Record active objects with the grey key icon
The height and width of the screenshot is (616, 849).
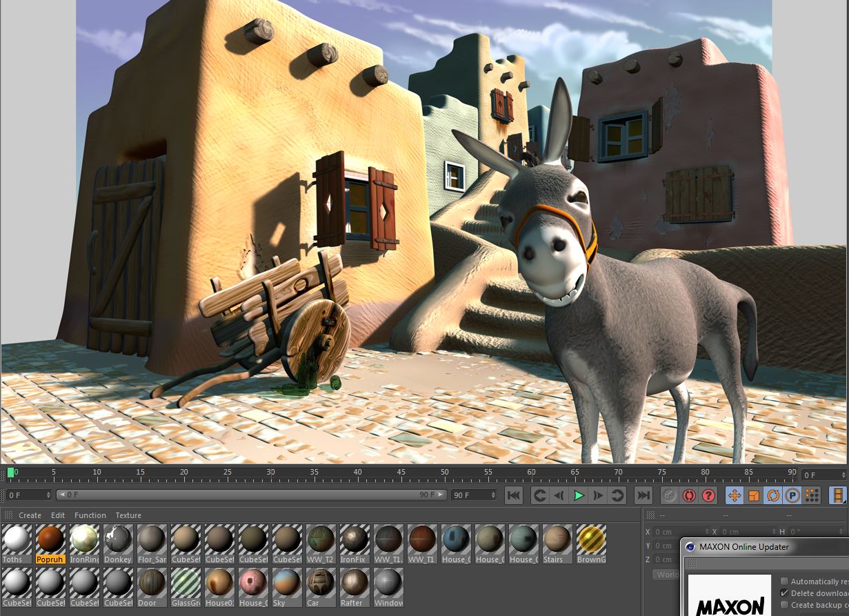pyautogui.click(x=670, y=495)
